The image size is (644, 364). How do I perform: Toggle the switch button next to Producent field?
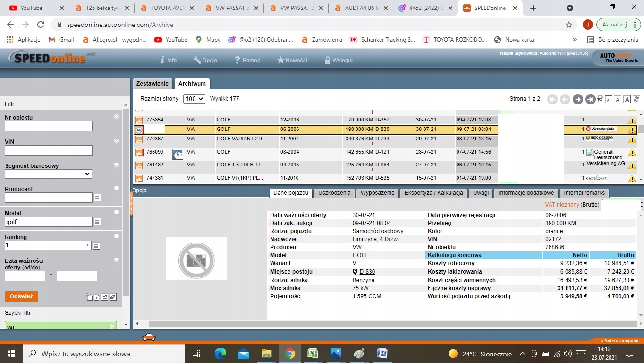[97, 198]
